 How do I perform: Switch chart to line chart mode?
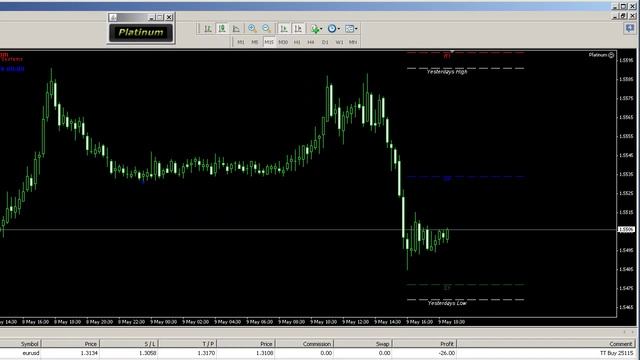click(236, 29)
